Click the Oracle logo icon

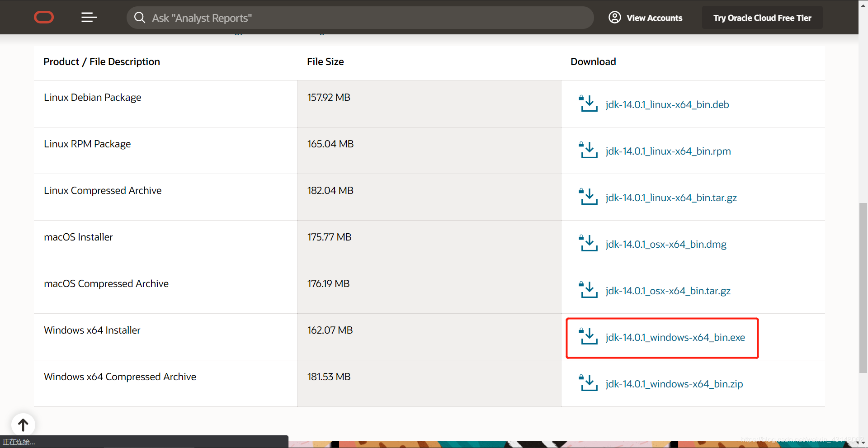44,18
